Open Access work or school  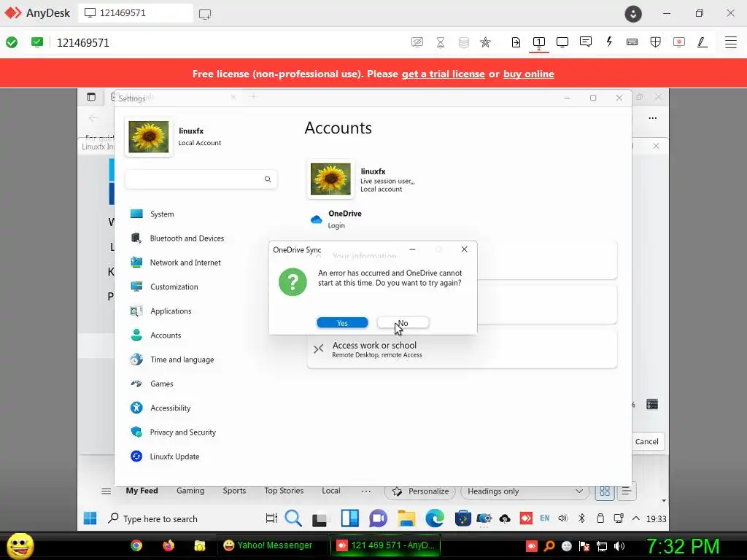[462, 349]
